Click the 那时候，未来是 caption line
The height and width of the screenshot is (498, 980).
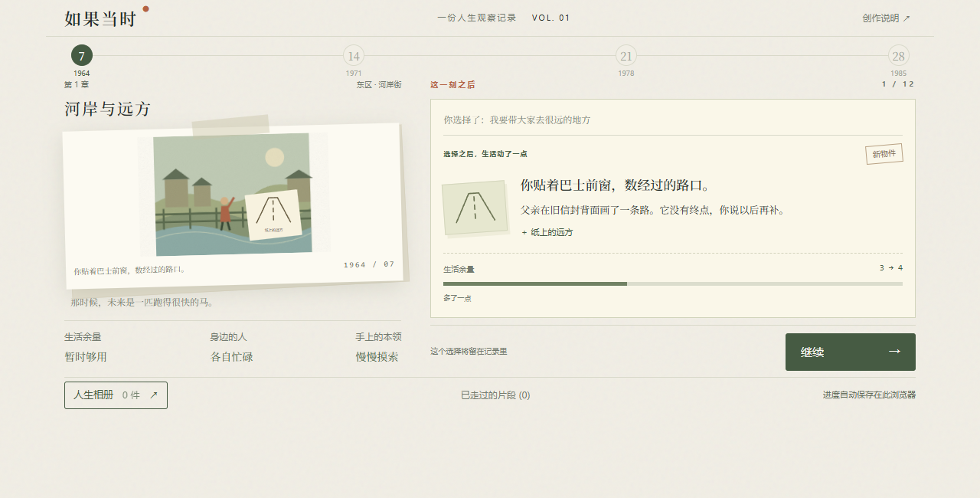point(143,303)
